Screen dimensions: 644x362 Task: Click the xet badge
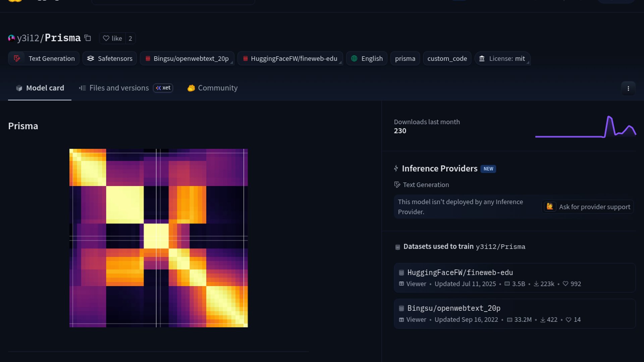click(x=163, y=88)
